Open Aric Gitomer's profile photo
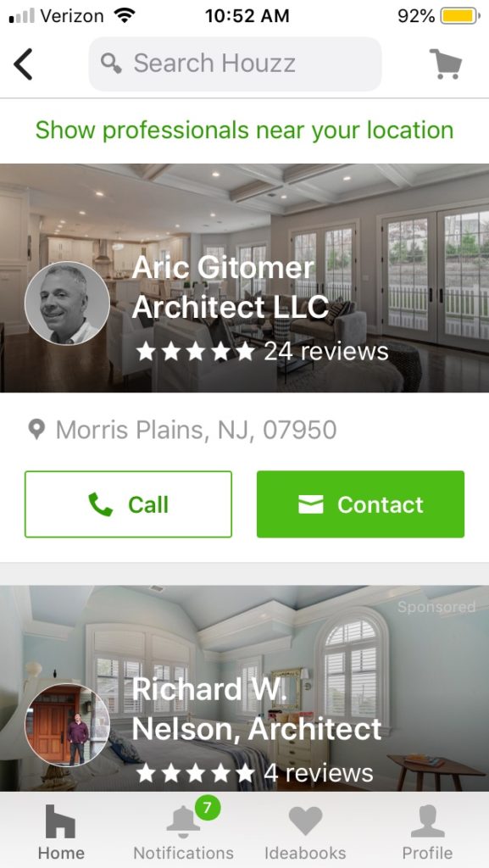The width and height of the screenshot is (489, 868). point(68,303)
